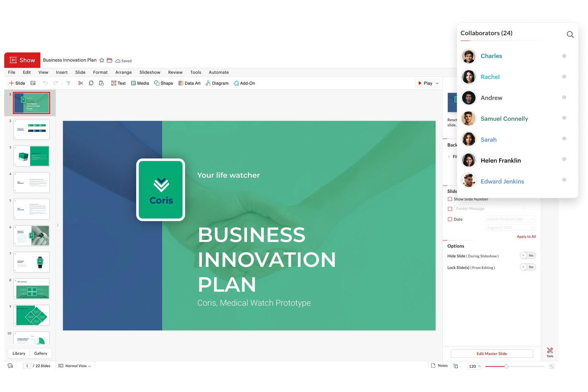Switch to the Library tab

(x=19, y=353)
